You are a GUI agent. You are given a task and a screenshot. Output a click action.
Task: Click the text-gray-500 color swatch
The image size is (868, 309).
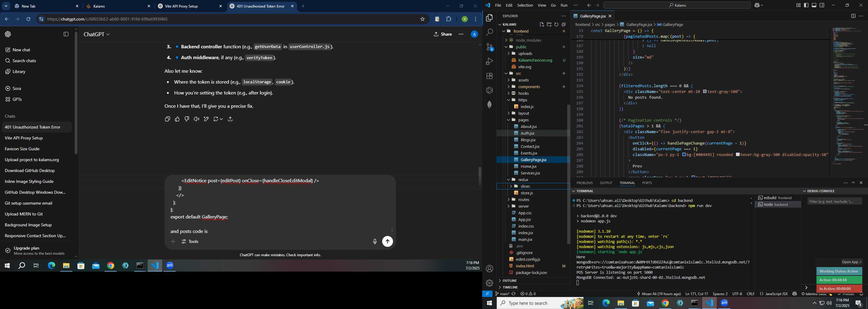coord(705,91)
